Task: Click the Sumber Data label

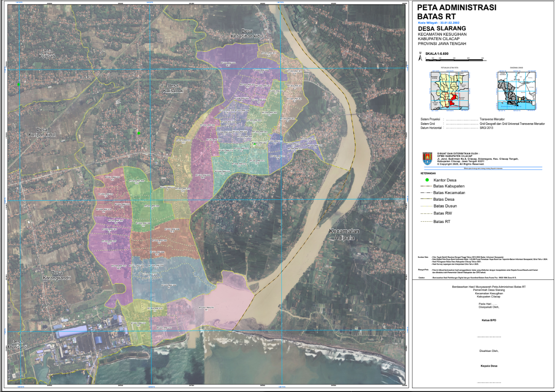Action: (x=423, y=257)
